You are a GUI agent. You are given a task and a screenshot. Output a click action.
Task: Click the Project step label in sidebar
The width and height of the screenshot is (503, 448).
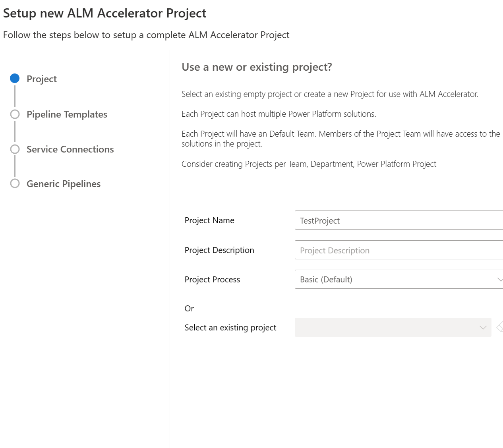click(41, 79)
